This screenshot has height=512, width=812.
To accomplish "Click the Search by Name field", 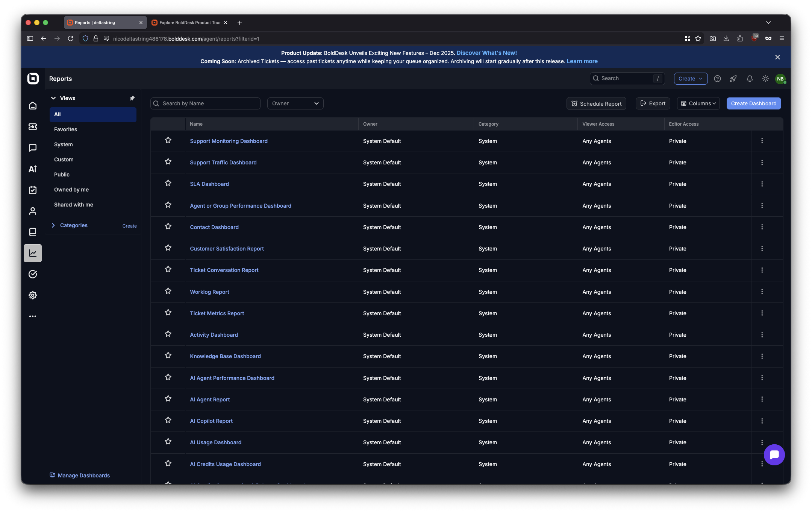I will coord(205,103).
